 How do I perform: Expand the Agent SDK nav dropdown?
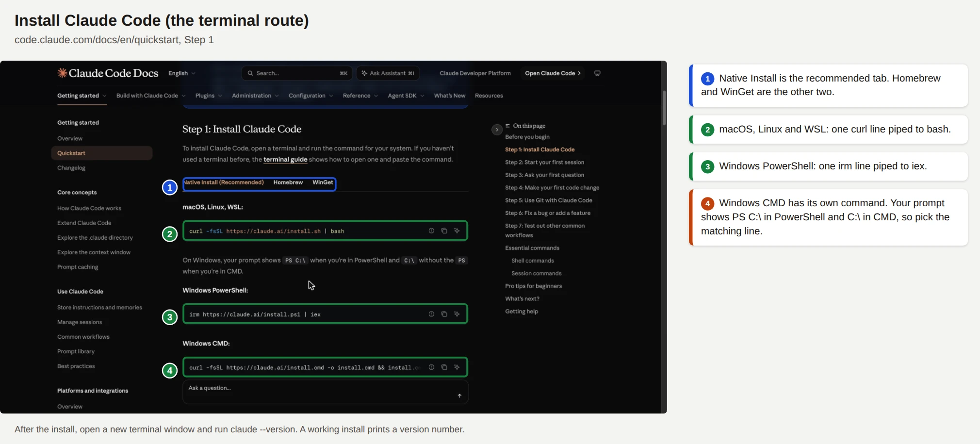(406, 96)
